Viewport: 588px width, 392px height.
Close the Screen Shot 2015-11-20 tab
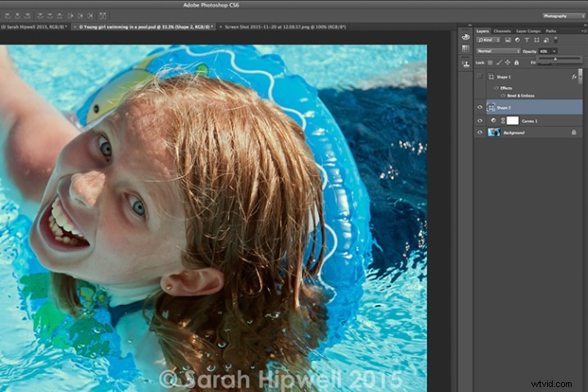pos(221,26)
